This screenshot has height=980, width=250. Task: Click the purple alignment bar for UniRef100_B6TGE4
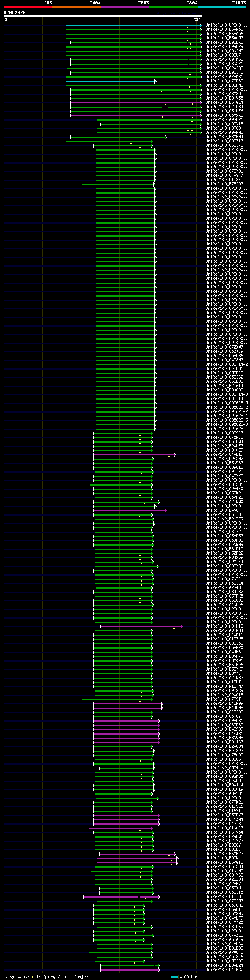[x=136, y=103]
